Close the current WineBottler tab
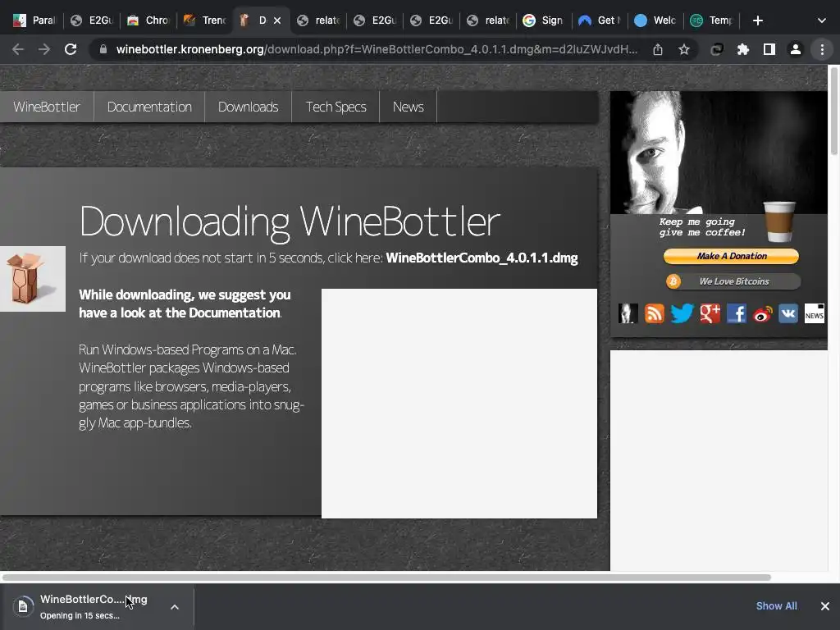Image resolution: width=840 pixels, height=630 pixels. point(277,21)
